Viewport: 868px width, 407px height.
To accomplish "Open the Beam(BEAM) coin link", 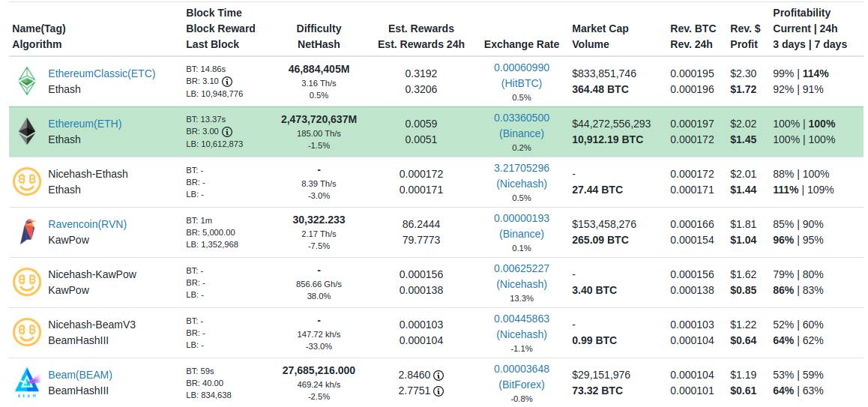I will [80, 375].
